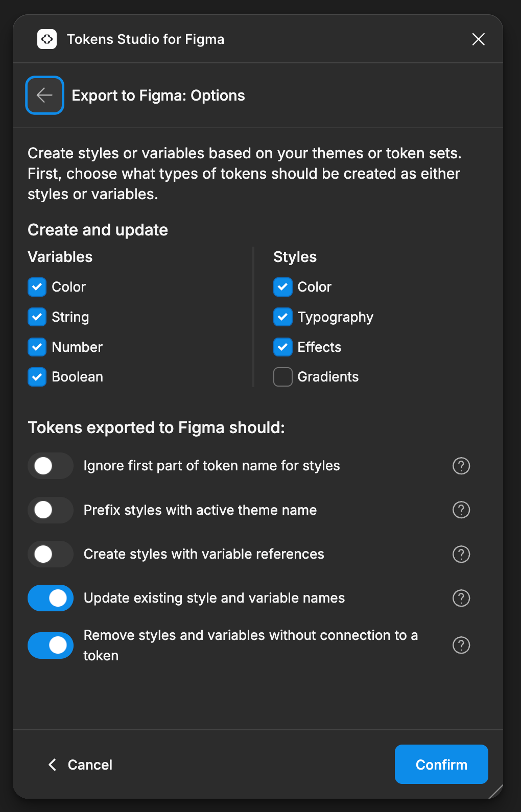This screenshot has width=521, height=812.
Task: Disable Remove styles and variables without connection
Action: pos(51,646)
